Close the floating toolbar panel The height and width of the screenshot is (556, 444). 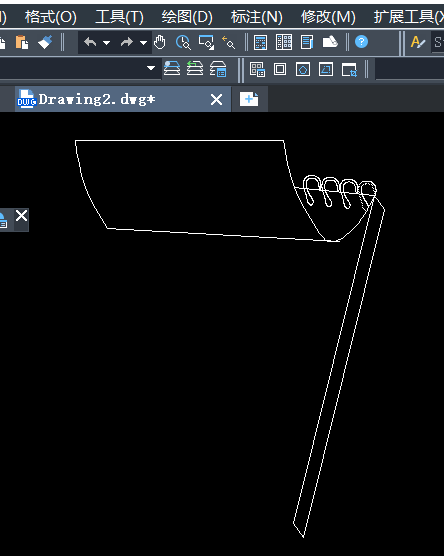coord(21,215)
